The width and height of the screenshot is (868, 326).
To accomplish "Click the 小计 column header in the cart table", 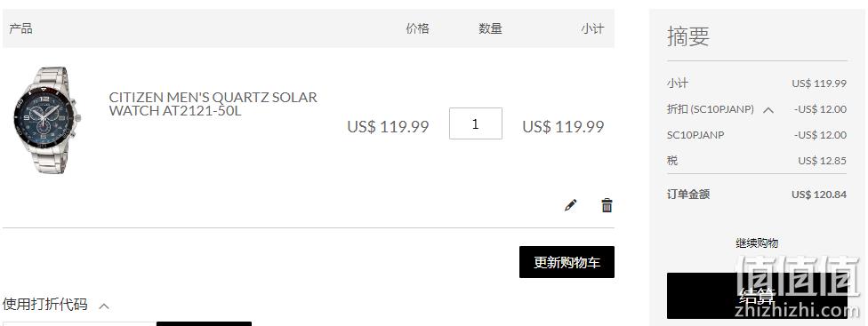I will click(x=592, y=28).
